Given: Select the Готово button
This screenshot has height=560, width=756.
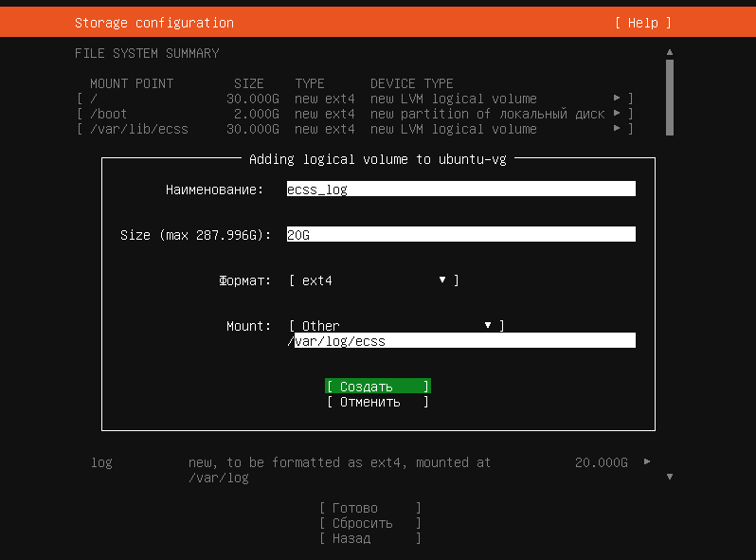Looking at the screenshot, I should (370, 508).
